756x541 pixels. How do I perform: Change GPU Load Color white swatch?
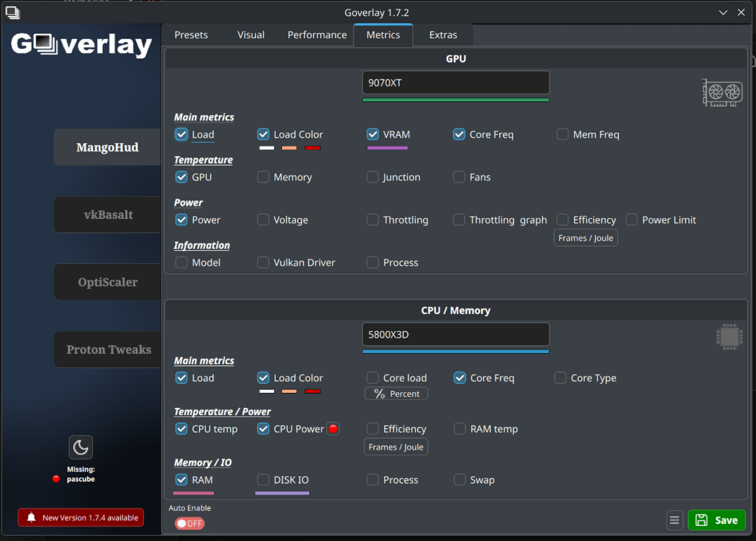point(267,148)
